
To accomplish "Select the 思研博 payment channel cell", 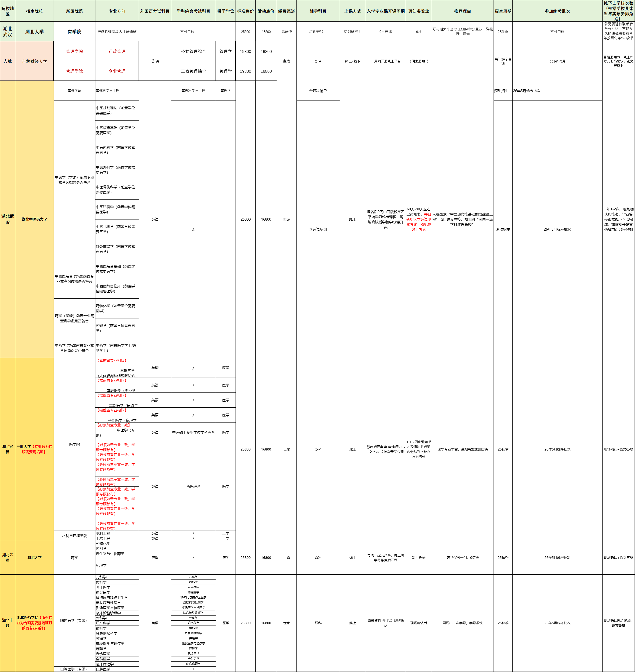I will (x=286, y=32).
